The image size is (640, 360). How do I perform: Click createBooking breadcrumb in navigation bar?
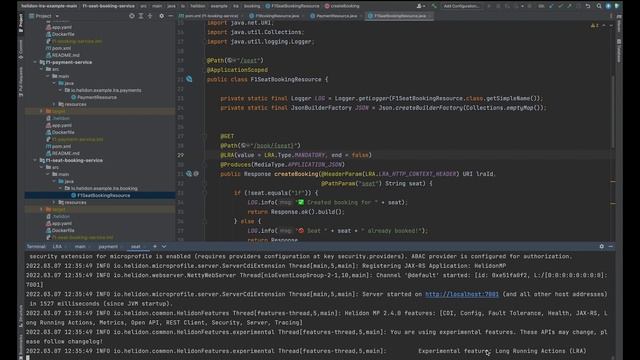(x=342, y=6)
